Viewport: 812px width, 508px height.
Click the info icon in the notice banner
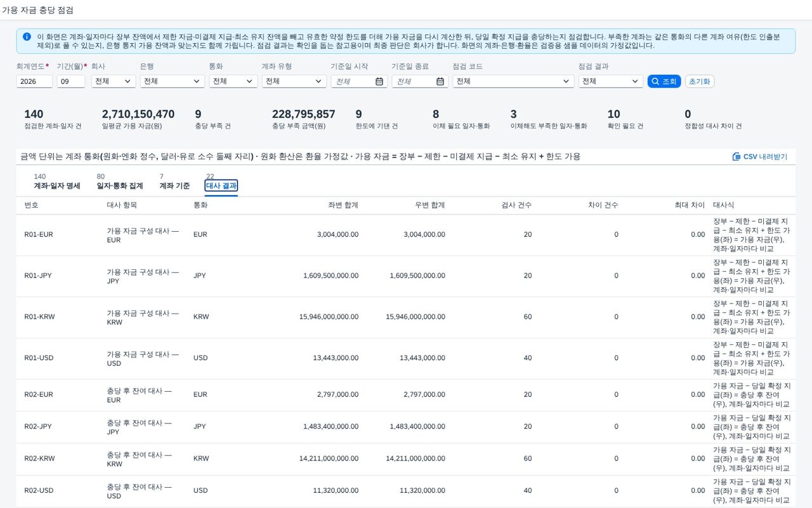pos(27,37)
